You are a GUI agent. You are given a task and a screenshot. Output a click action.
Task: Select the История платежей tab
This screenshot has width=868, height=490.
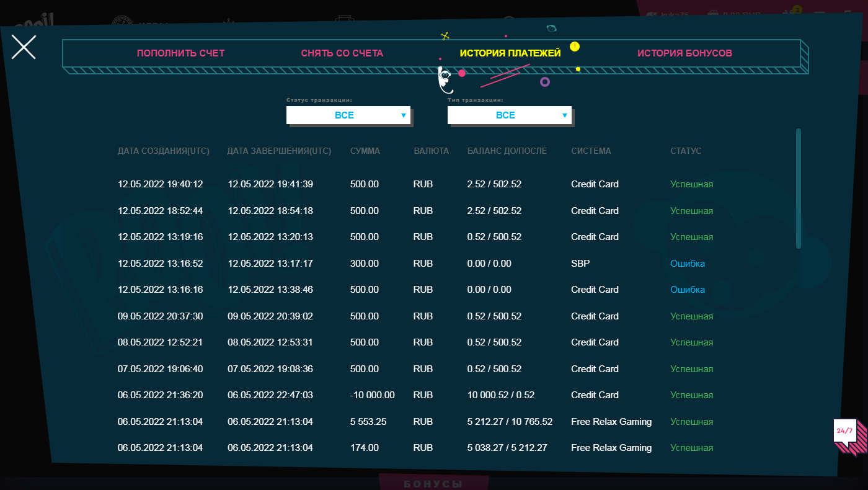click(510, 53)
